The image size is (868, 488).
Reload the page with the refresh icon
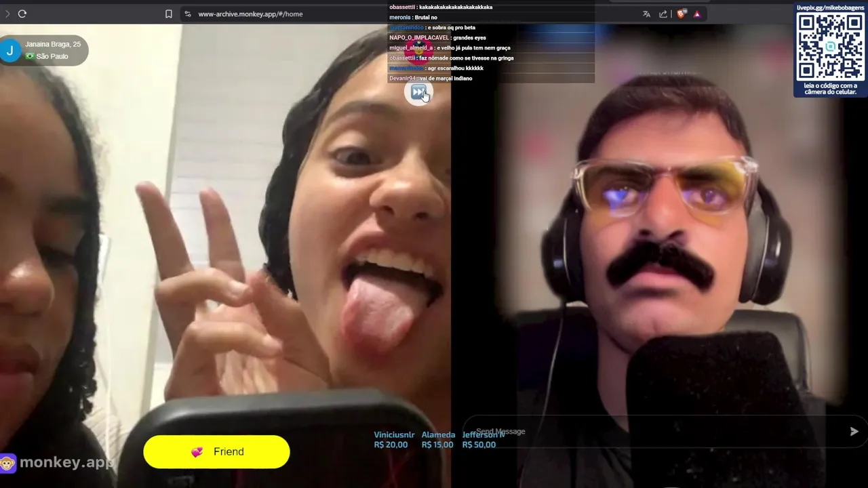pyautogui.click(x=22, y=14)
